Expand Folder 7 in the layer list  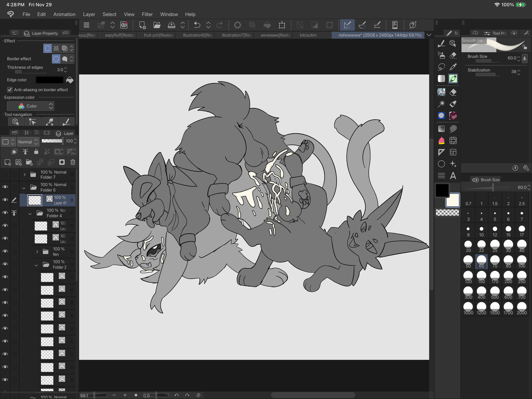coord(24,175)
